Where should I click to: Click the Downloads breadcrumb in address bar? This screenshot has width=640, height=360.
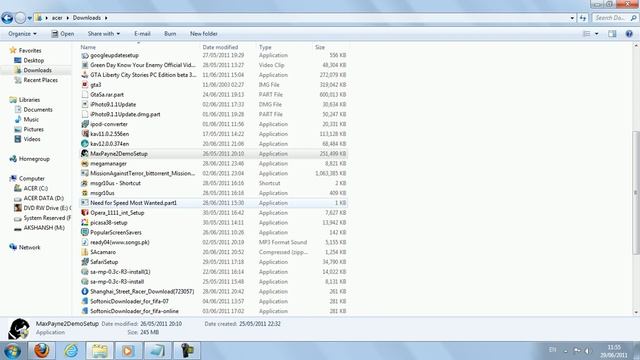pos(87,18)
